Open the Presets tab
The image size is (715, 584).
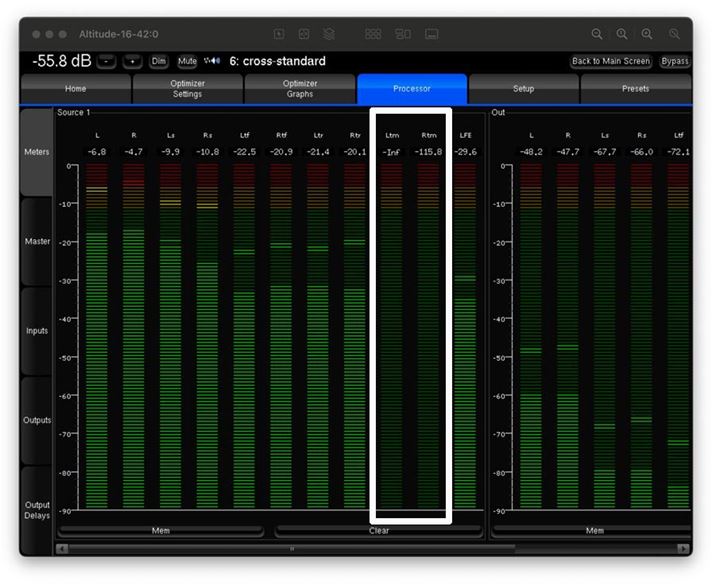(x=636, y=89)
